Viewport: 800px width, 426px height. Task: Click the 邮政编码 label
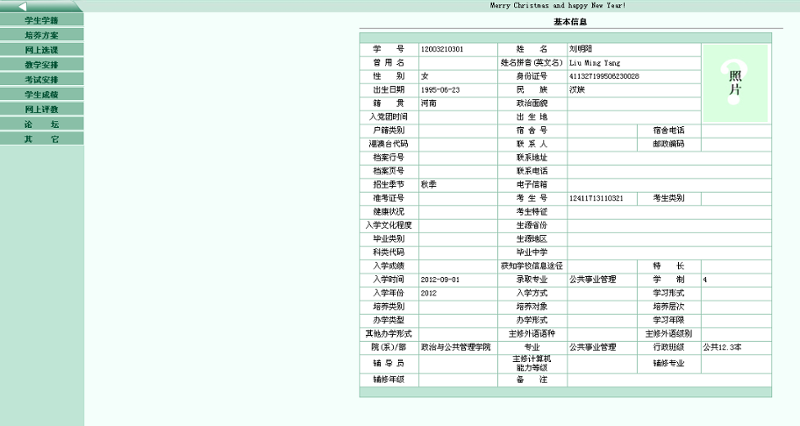pyautogui.click(x=669, y=144)
